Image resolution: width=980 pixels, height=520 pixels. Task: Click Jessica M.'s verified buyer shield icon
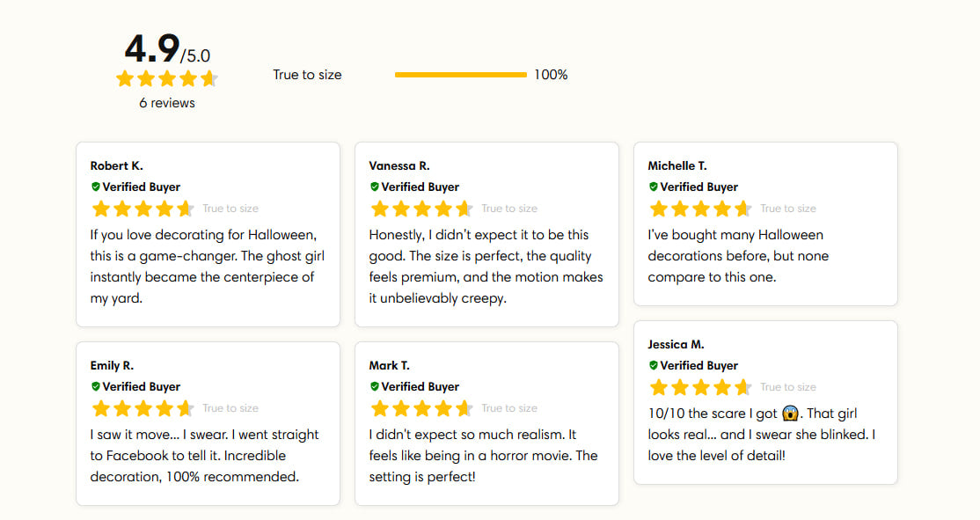pos(654,366)
